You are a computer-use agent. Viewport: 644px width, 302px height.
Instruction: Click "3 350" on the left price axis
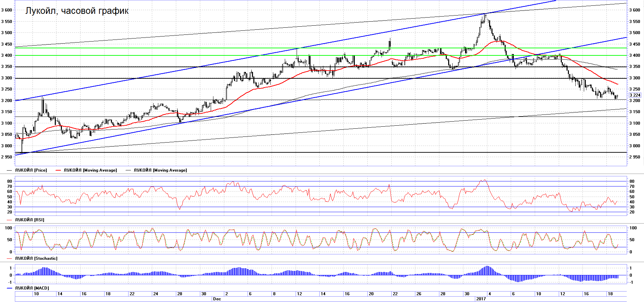7,67
